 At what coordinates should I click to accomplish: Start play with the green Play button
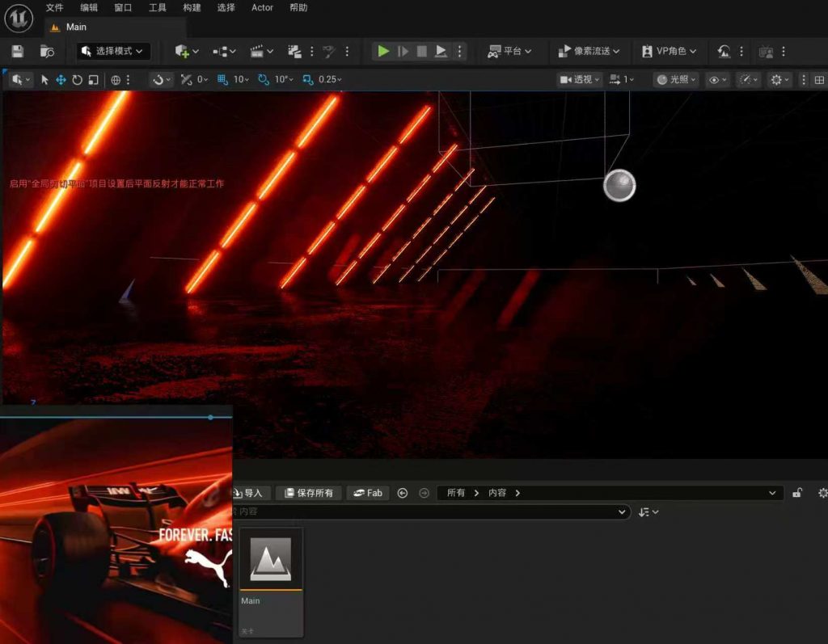[383, 51]
